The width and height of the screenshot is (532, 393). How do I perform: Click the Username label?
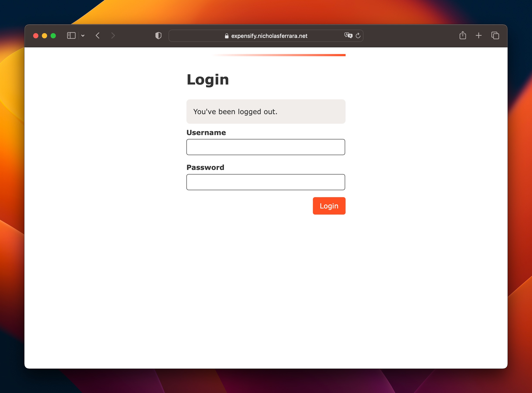pyautogui.click(x=206, y=132)
